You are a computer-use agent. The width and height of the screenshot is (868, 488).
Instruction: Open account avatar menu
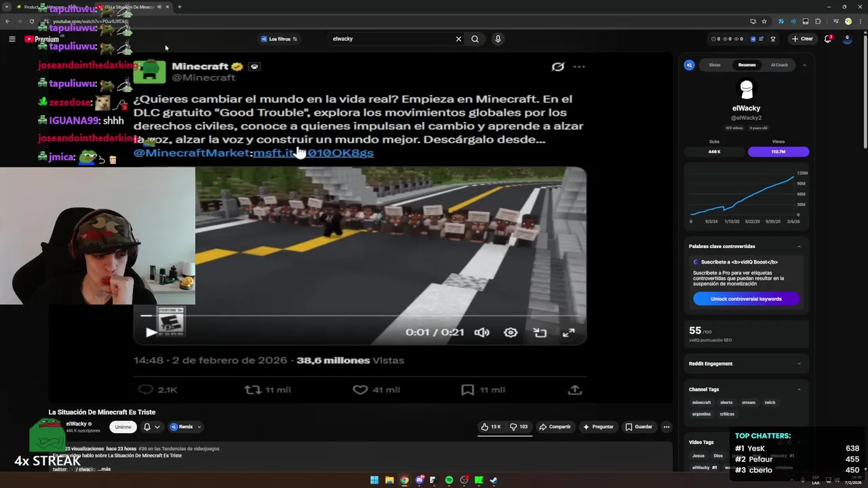[x=848, y=39]
